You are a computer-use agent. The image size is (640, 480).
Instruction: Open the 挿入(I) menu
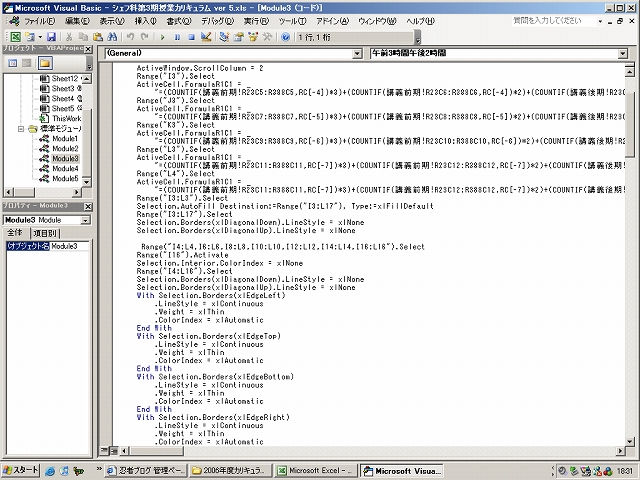146,21
